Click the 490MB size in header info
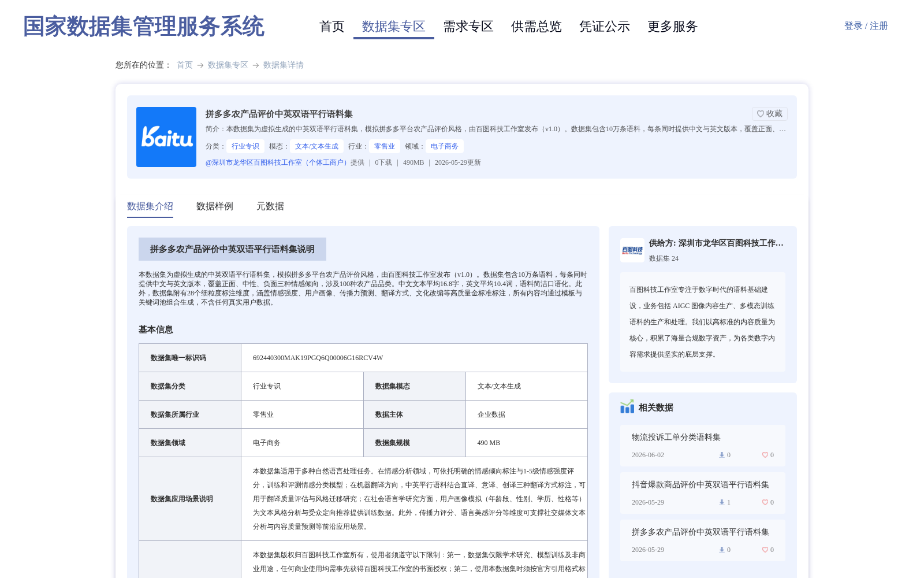Screen dimensions: 924x578 [413, 162]
